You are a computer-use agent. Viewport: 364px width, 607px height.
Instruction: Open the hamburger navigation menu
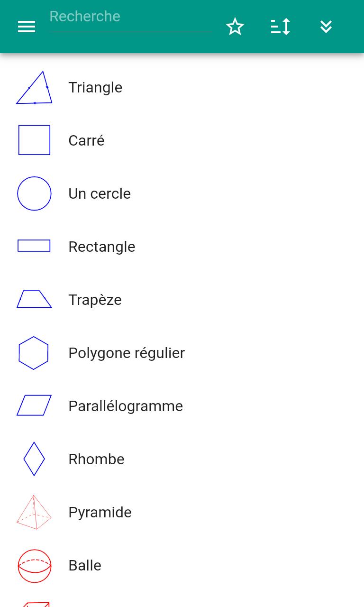pyautogui.click(x=27, y=27)
